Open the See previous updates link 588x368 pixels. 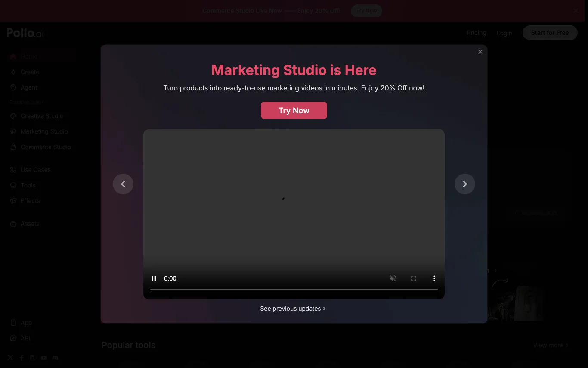click(x=293, y=309)
